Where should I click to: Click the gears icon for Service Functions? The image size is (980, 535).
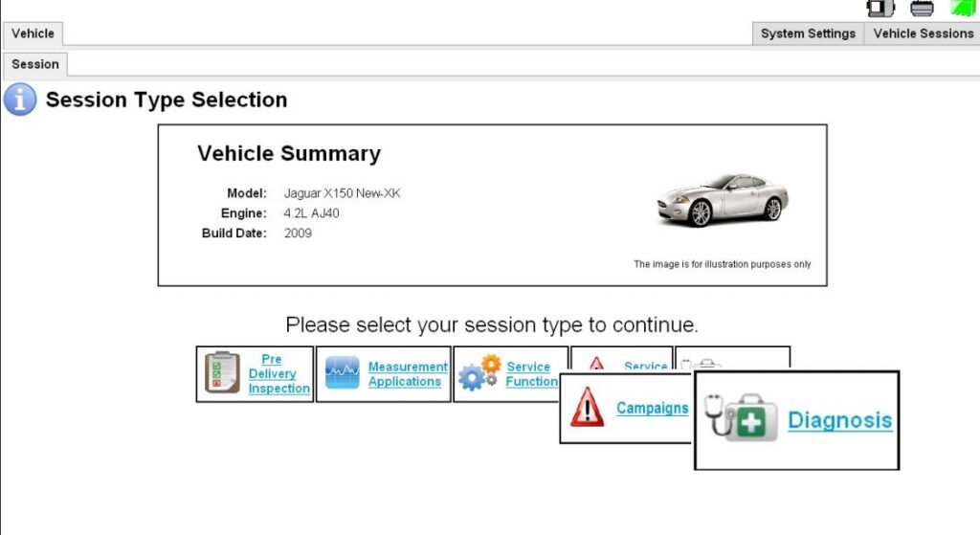(x=479, y=372)
